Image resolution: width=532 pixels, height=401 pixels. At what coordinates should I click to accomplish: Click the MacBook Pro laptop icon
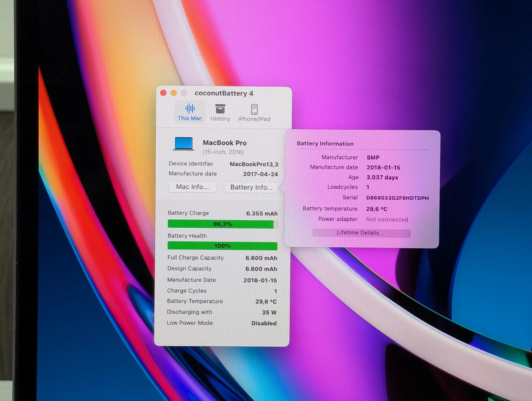184,144
